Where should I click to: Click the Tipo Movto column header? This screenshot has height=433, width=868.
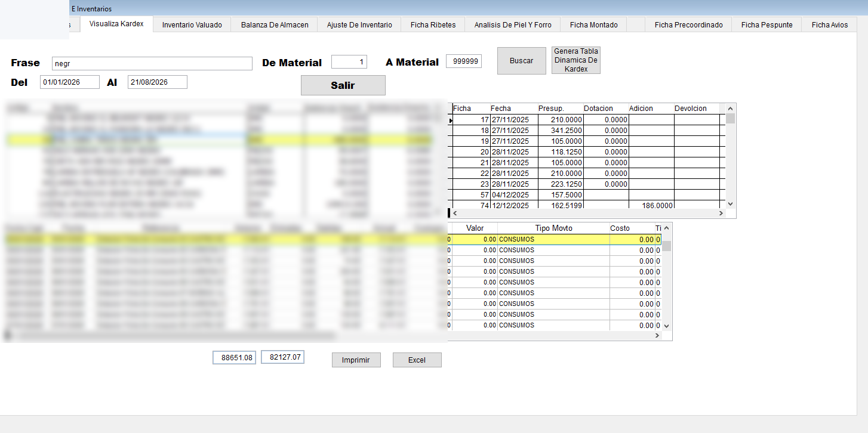[553, 228]
